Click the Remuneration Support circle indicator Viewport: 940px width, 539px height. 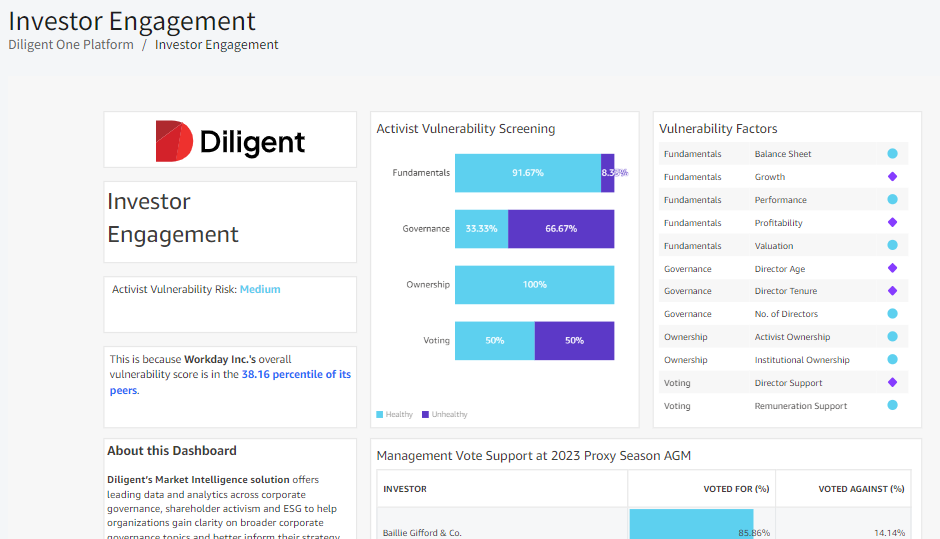click(892, 406)
